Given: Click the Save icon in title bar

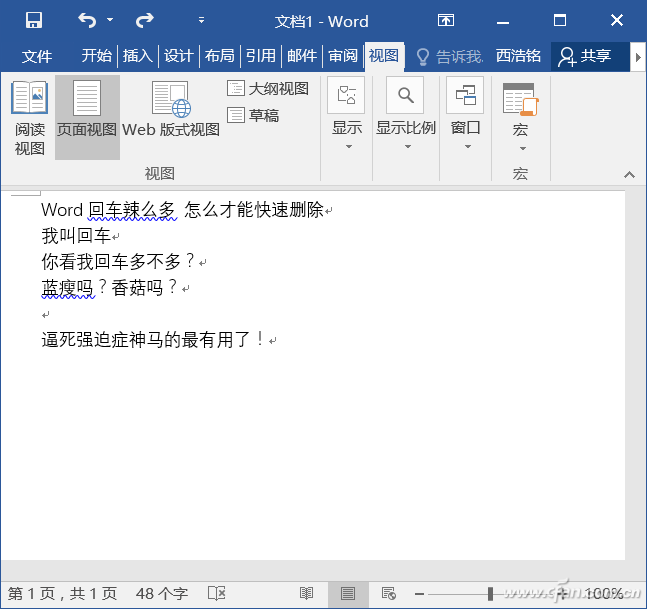Looking at the screenshot, I should [33, 20].
